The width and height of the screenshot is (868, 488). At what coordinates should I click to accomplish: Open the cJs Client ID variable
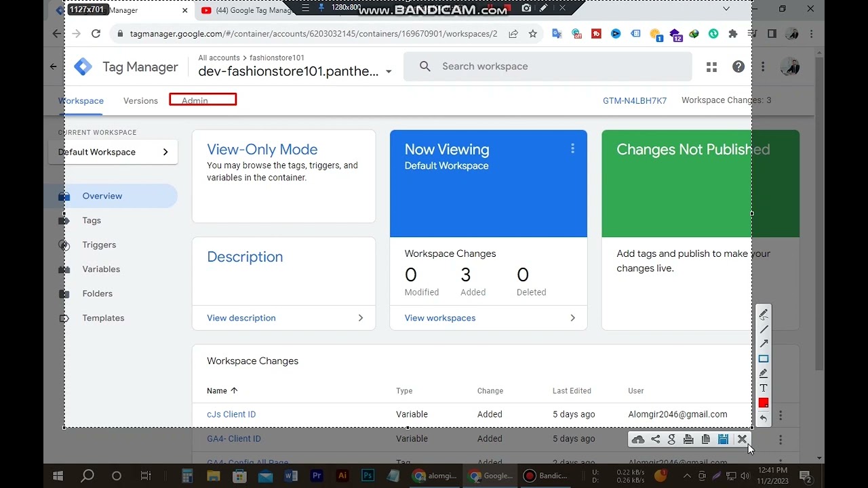pyautogui.click(x=231, y=414)
